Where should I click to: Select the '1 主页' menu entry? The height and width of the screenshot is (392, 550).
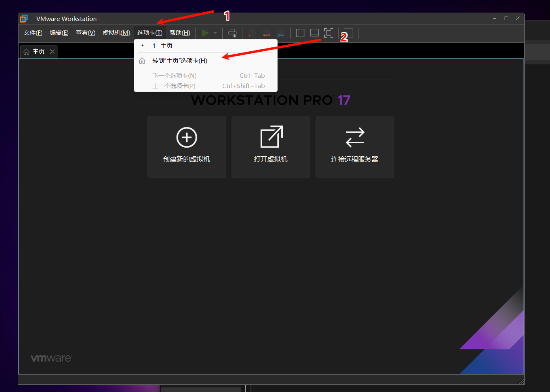[x=206, y=46]
